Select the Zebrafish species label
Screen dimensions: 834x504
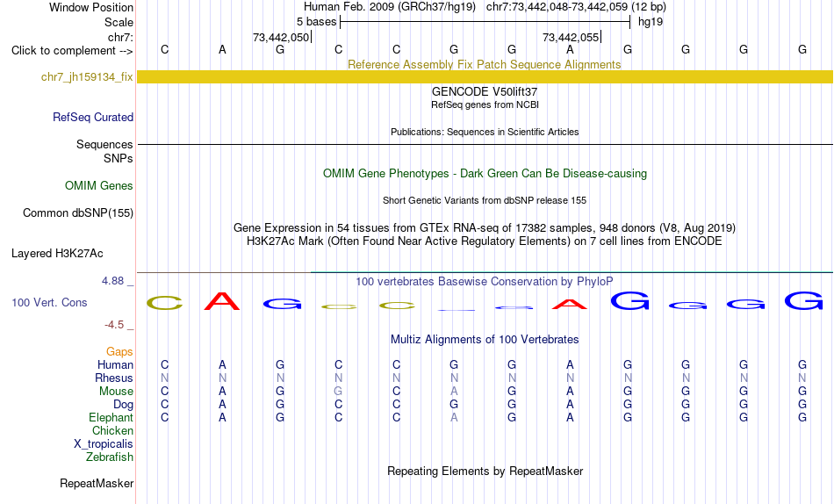click(110, 457)
